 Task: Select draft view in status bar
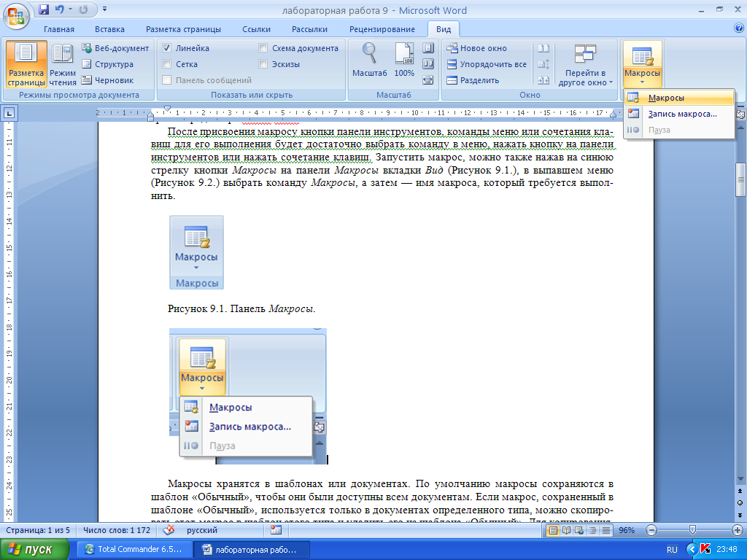[x=605, y=530]
